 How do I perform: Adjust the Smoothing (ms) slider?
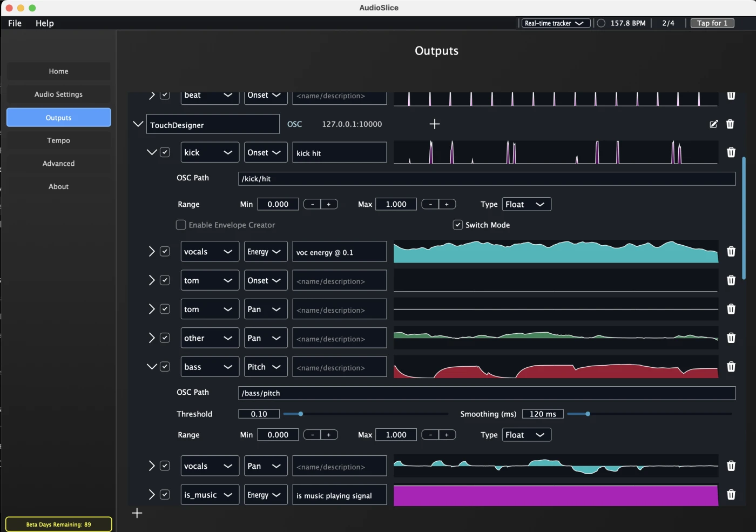point(651,414)
